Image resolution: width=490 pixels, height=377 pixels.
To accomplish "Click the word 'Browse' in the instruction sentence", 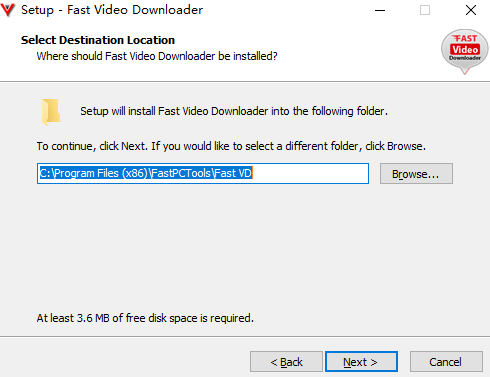I will coord(405,146).
